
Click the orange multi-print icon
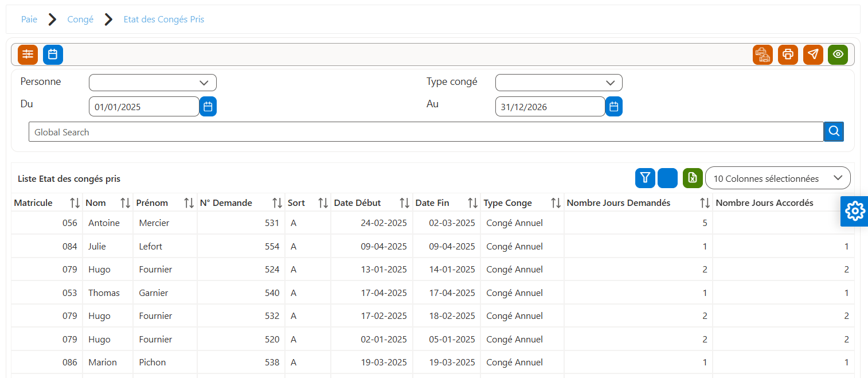pos(763,54)
